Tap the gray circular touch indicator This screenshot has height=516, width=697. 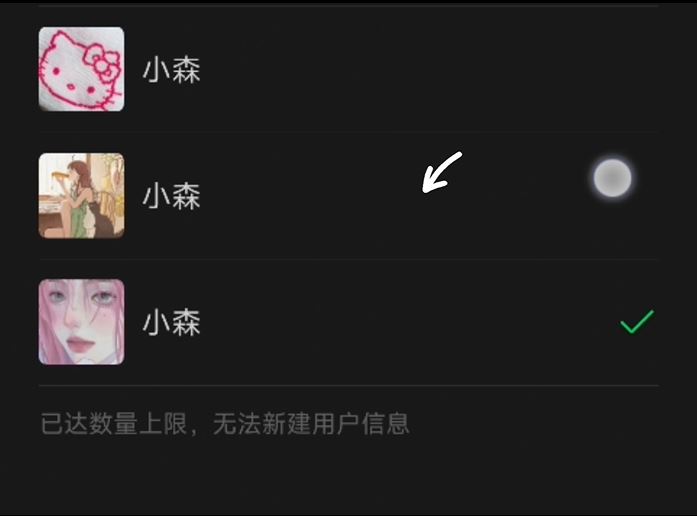(613, 178)
